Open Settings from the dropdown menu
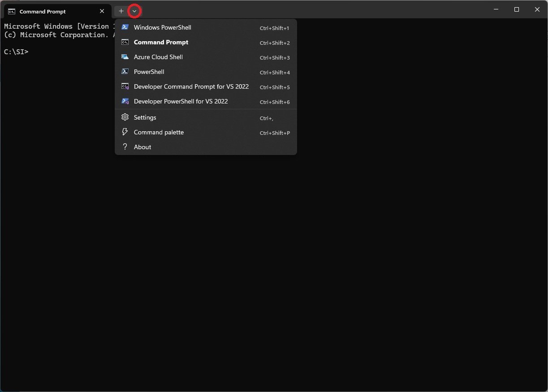Viewport: 548px width, 392px height. (x=206, y=117)
